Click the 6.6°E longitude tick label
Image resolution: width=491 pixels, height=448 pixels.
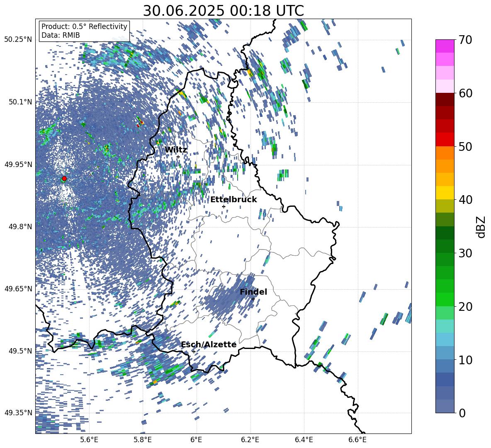pos(357,440)
